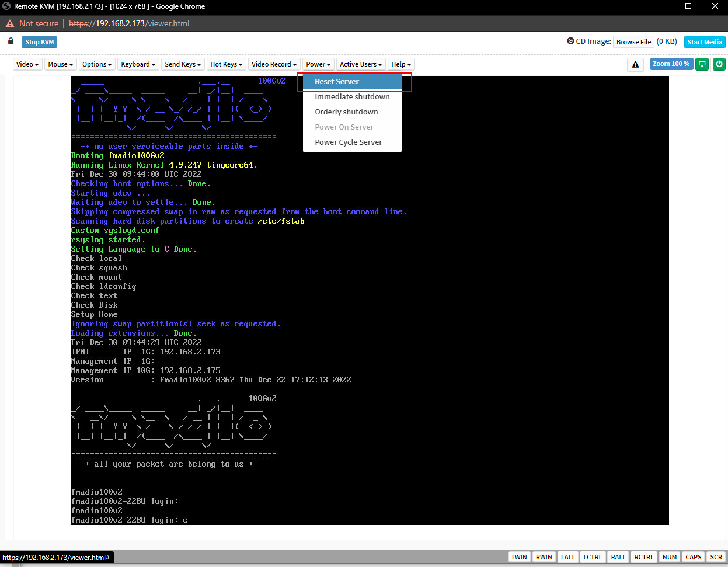The height and width of the screenshot is (567, 728).
Task: Expand the Send Keys dropdown
Action: coord(183,64)
